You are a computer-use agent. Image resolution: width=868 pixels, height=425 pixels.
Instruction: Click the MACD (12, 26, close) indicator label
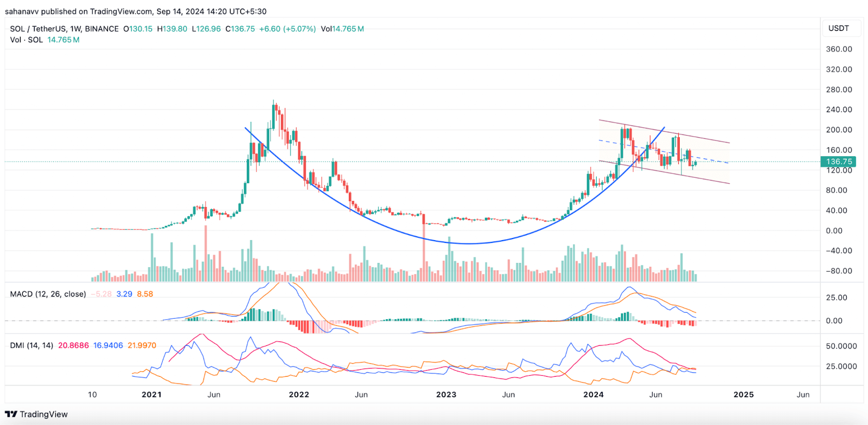(48, 294)
